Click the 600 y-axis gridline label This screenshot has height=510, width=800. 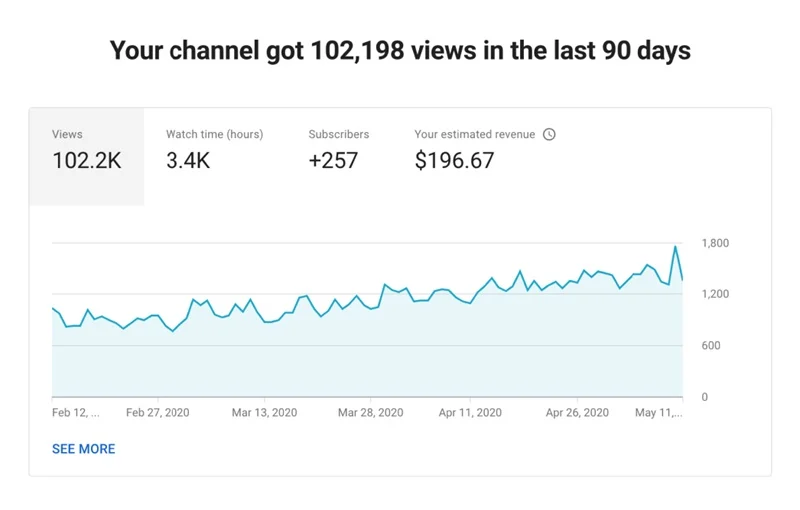click(x=710, y=346)
